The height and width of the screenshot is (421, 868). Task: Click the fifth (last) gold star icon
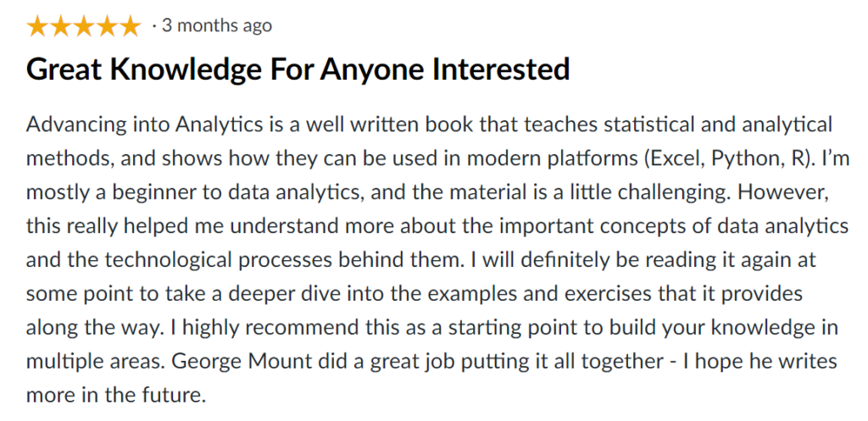tap(129, 26)
